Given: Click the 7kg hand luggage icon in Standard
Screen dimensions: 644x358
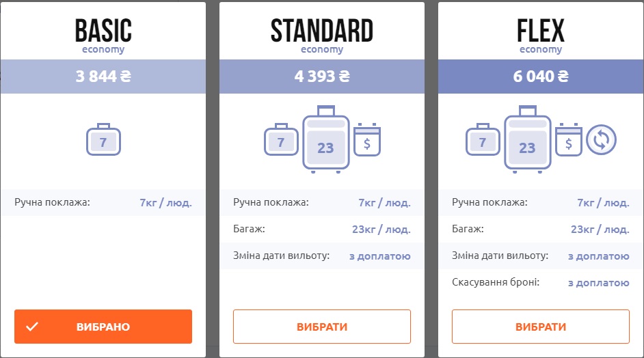Looking at the screenshot, I should tap(281, 141).
